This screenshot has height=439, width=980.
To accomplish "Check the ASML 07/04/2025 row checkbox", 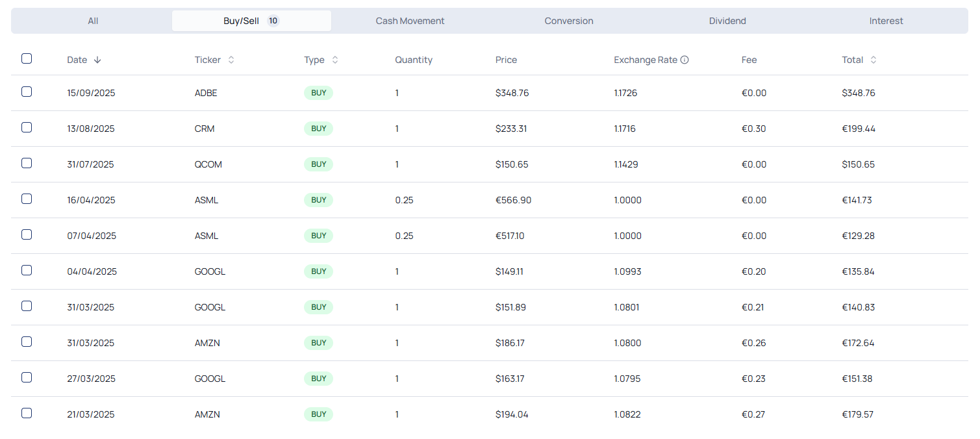I will pyautogui.click(x=27, y=234).
